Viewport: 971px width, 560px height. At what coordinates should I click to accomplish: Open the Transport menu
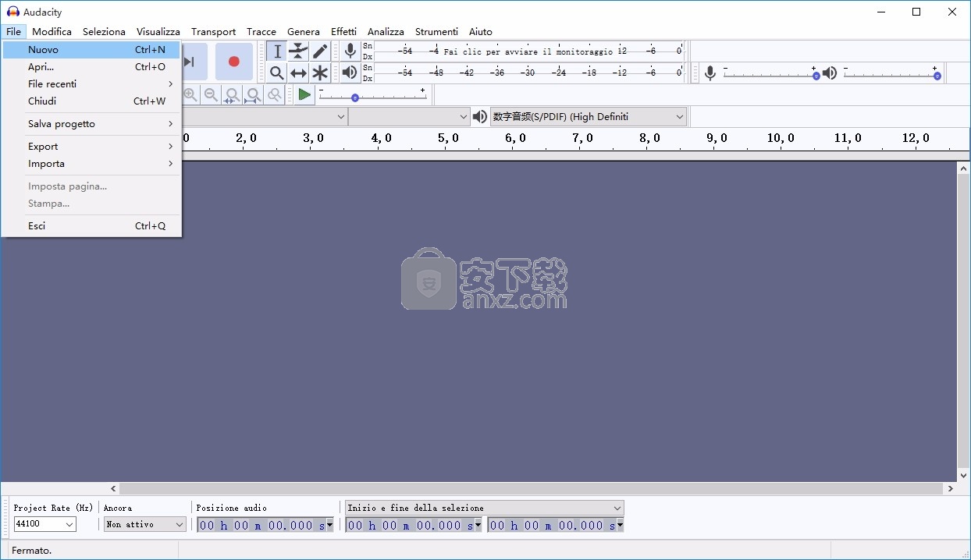(x=213, y=32)
